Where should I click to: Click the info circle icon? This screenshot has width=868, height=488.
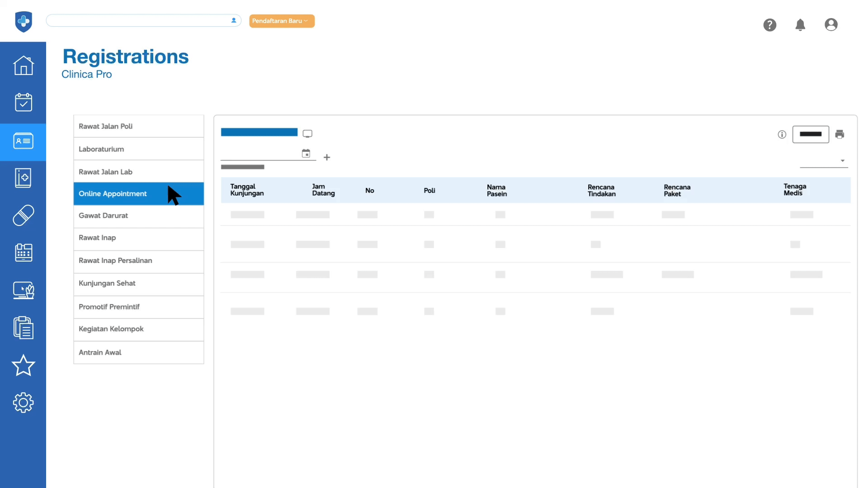coord(782,134)
